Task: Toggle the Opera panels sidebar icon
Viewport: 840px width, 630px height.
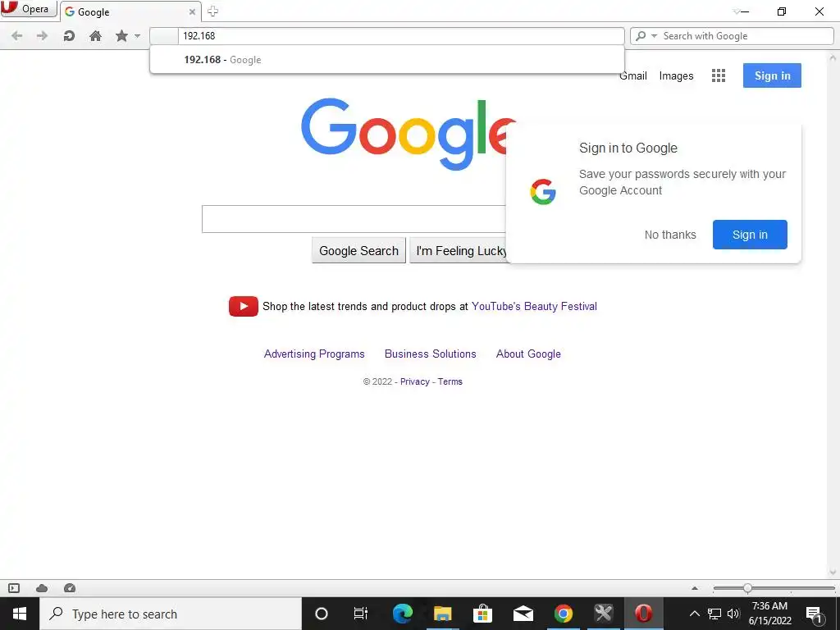Action: (x=14, y=588)
